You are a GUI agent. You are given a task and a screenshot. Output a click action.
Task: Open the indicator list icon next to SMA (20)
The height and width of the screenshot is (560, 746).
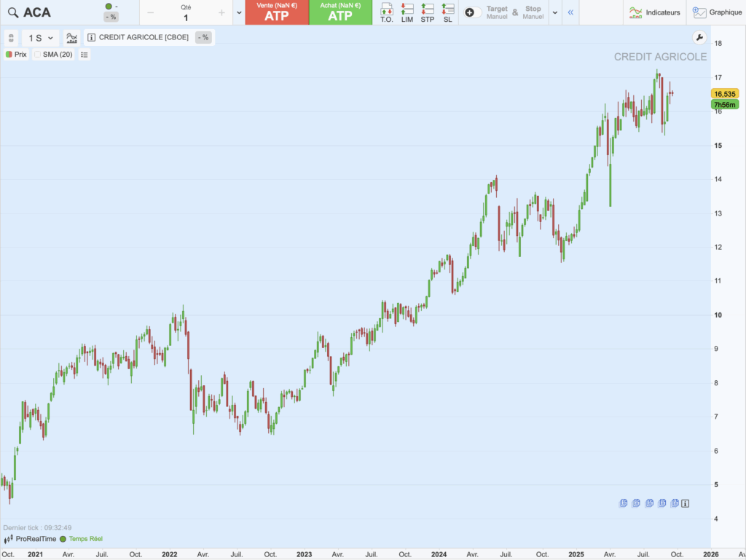(85, 55)
